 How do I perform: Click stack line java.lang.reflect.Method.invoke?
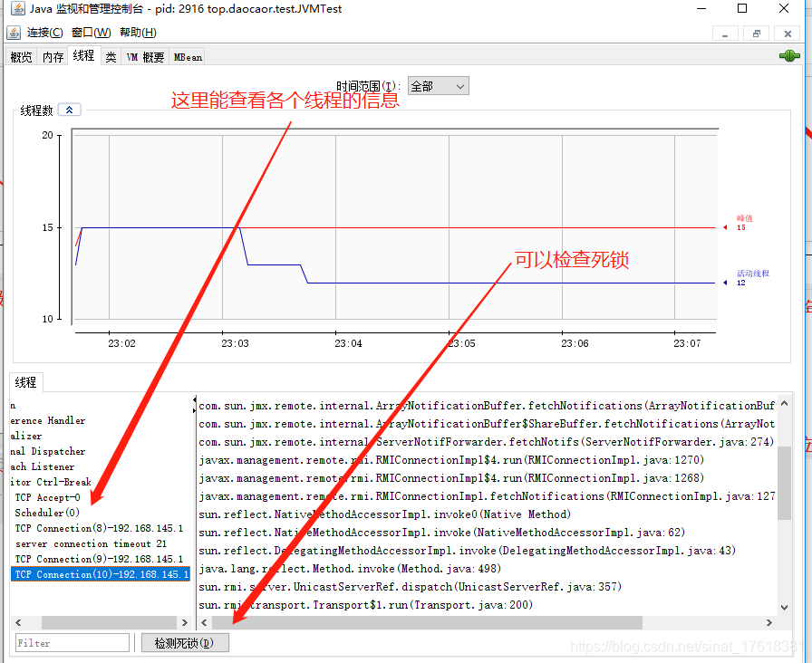pyautogui.click(x=350, y=569)
